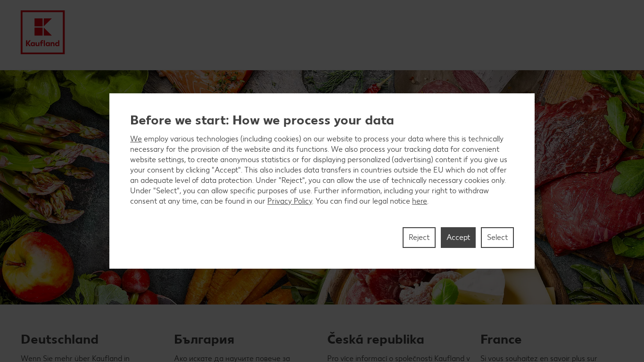Click the cookie consent paragraph text
This screenshot has width=644, height=362.
coord(318,170)
